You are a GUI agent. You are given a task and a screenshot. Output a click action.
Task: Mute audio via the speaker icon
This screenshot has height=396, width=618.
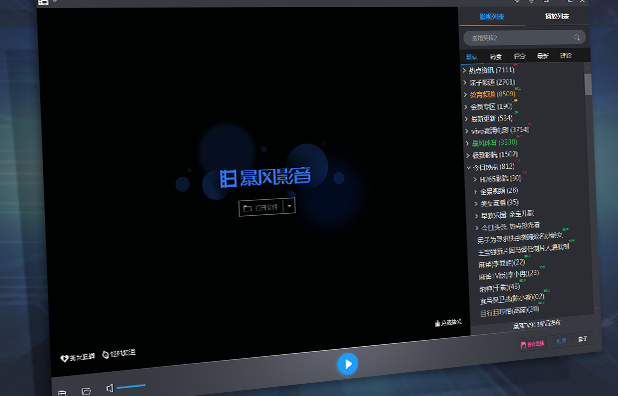(110, 389)
